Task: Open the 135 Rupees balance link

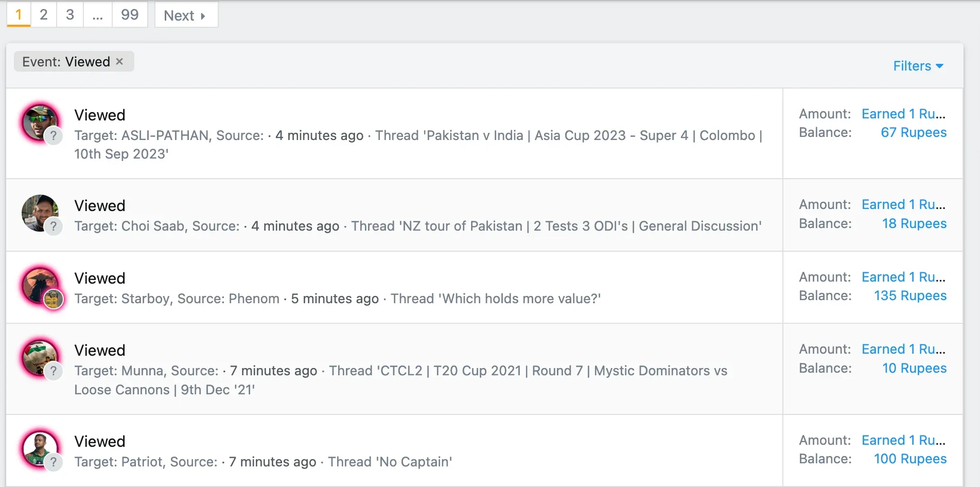Action: coord(910,296)
